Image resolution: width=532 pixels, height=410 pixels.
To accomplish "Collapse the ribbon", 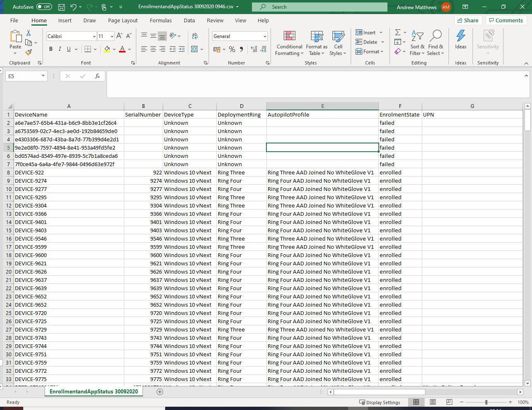I will click(526, 63).
